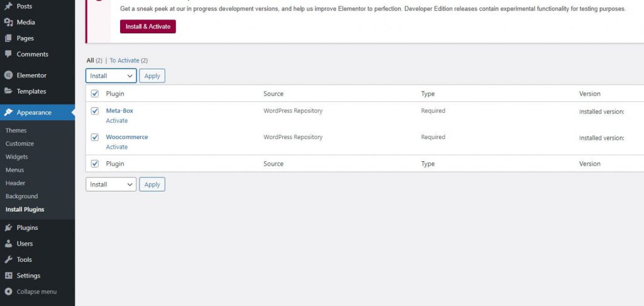Image resolution: width=644 pixels, height=306 pixels.
Task: Open the Customize submenu item
Action: (x=19, y=144)
